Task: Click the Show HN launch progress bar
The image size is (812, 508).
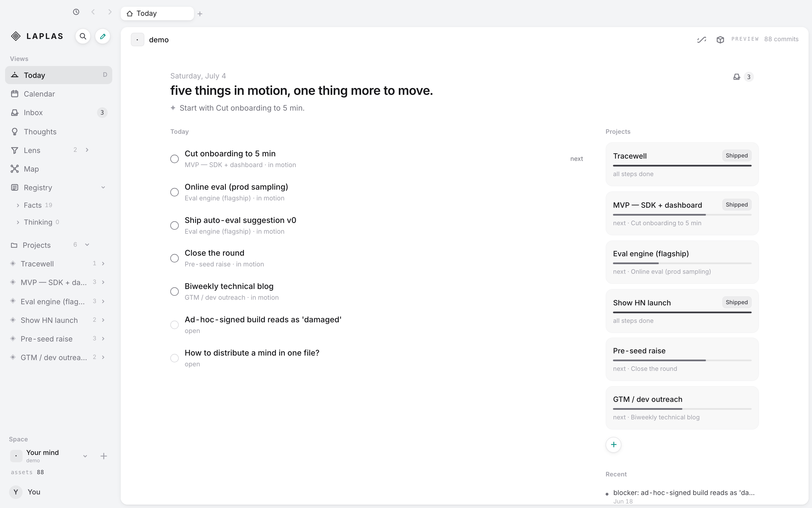Action: (682, 312)
